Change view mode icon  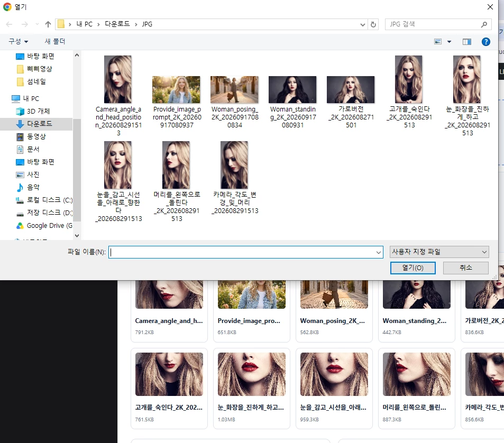pyautogui.click(x=438, y=42)
